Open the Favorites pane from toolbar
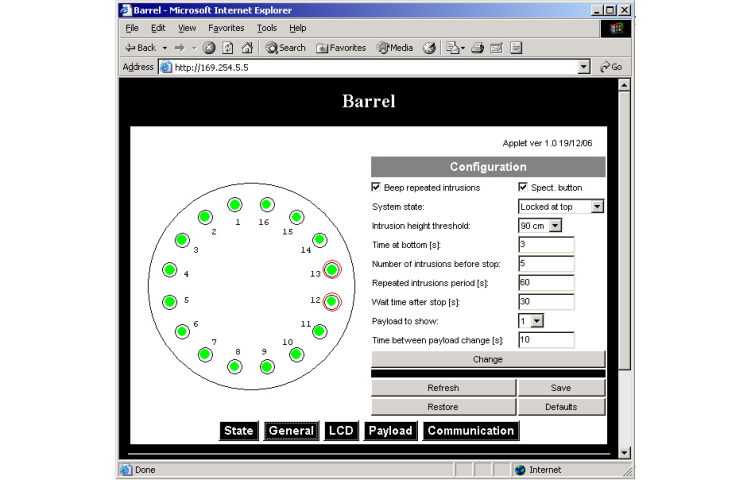This screenshot has height=480, width=750. click(x=341, y=48)
